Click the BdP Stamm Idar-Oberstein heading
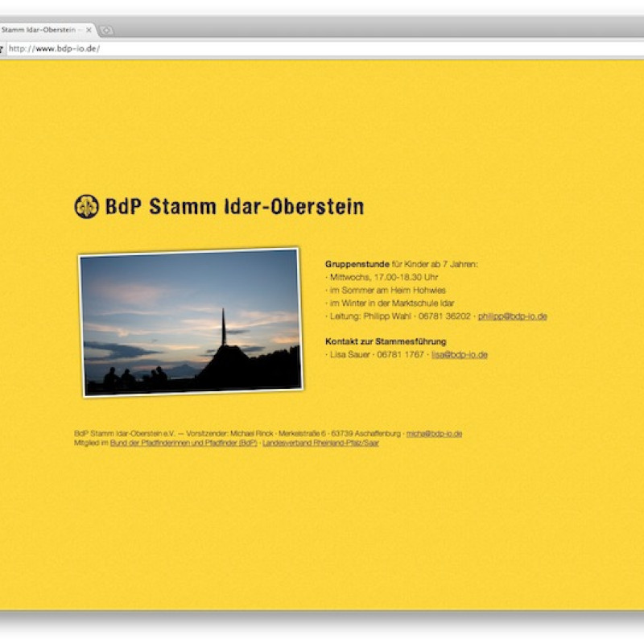Screen dimensions: 644x644 tap(234, 207)
